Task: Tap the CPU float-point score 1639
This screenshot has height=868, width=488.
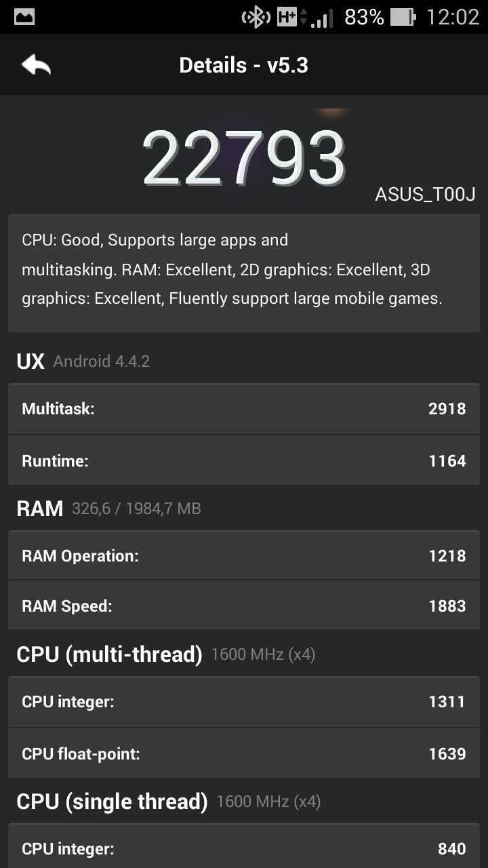Action: pyautogui.click(x=447, y=753)
